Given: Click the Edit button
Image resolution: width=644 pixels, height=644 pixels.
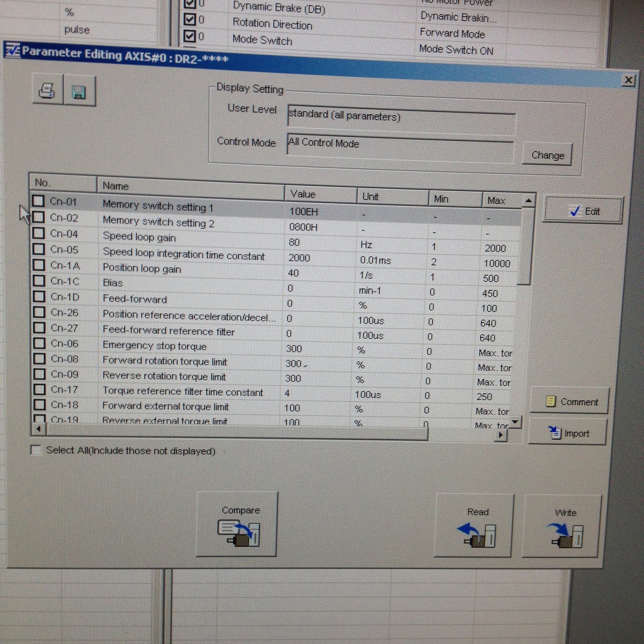Looking at the screenshot, I should pos(584,211).
